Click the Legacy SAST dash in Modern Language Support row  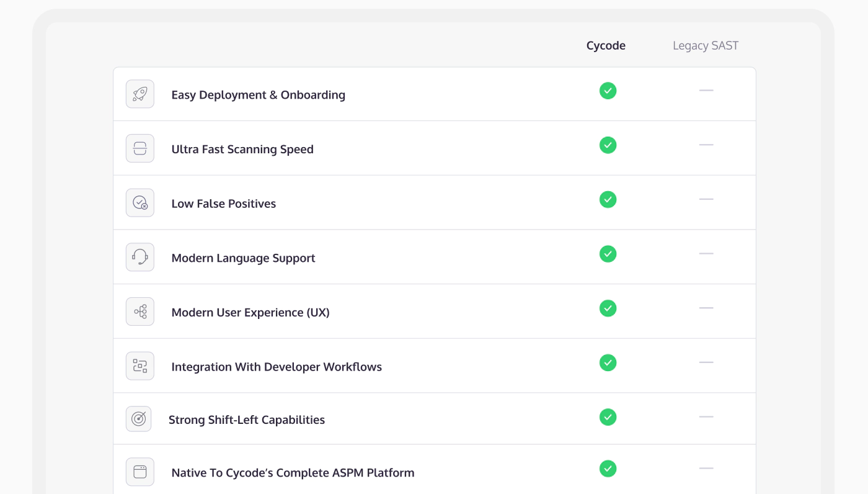coord(706,254)
